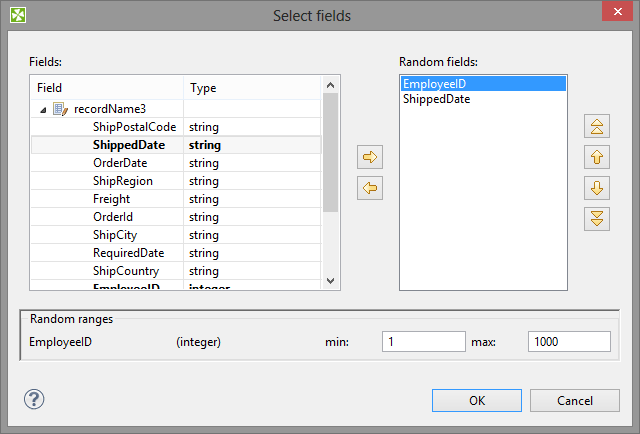This screenshot has width=640, height=434.
Task: Click the recordName3 record icon
Action: [x=60, y=109]
